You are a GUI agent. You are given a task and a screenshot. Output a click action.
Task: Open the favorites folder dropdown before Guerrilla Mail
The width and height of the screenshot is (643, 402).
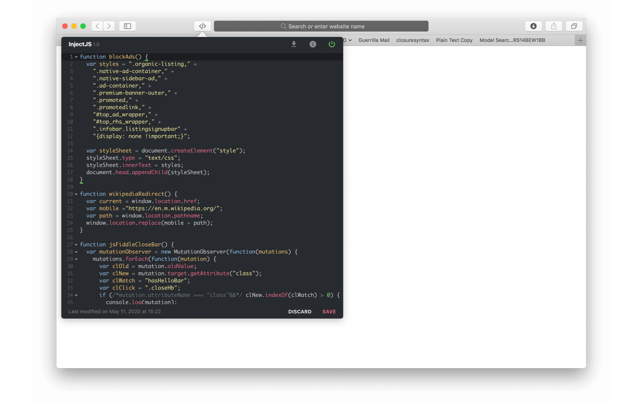348,40
